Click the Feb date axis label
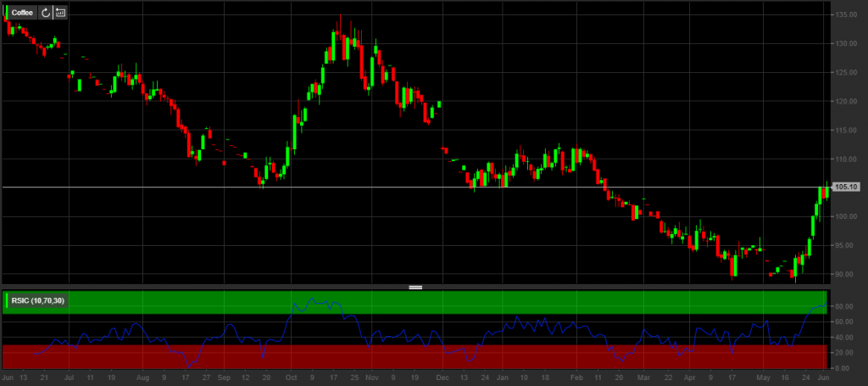This screenshot has width=868, height=386. click(576, 379)
